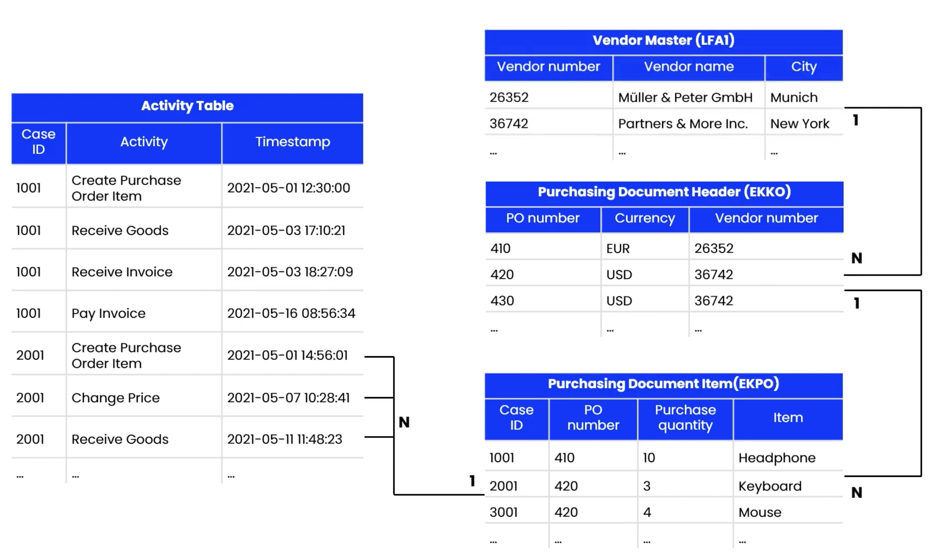The height and width of the screenshot is (560, 937).
Task: Click the Vendor Master LFA1 table header
Action: click(664, 40)
